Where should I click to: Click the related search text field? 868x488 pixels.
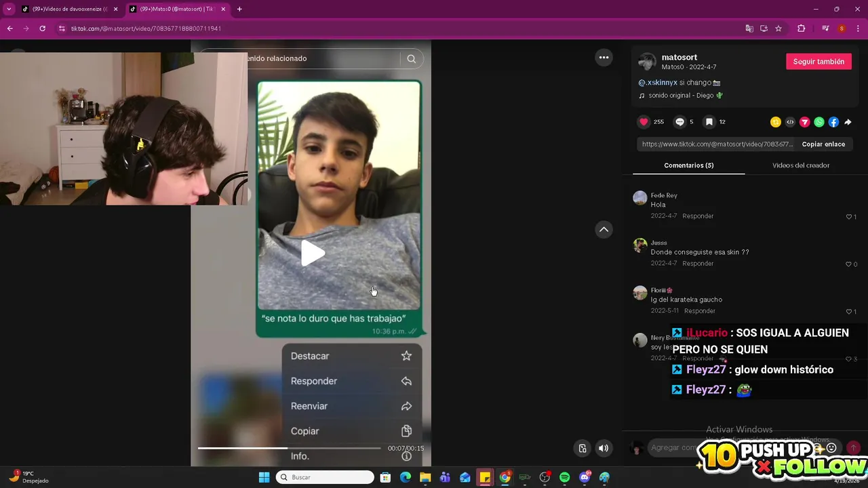pos(298,59)
